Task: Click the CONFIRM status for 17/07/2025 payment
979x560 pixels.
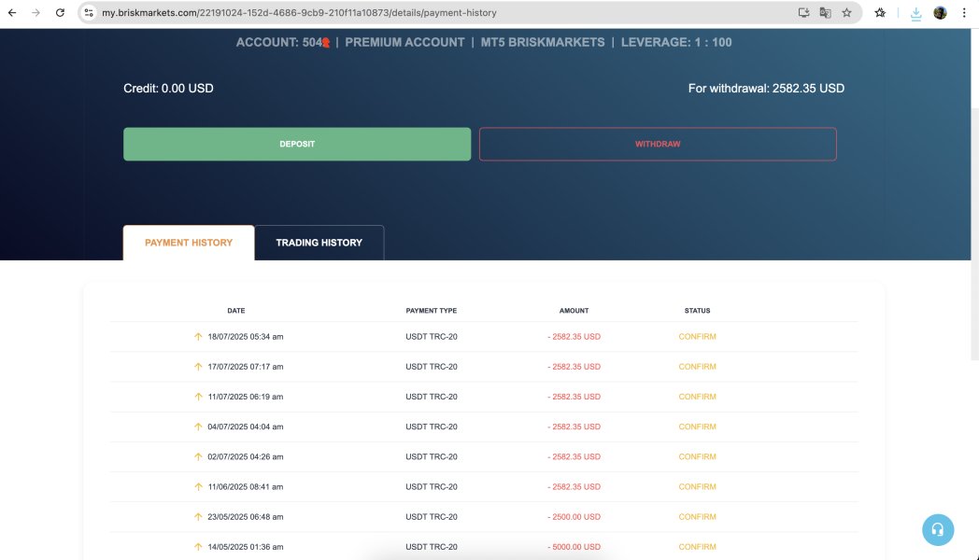Action: [697, 367]
